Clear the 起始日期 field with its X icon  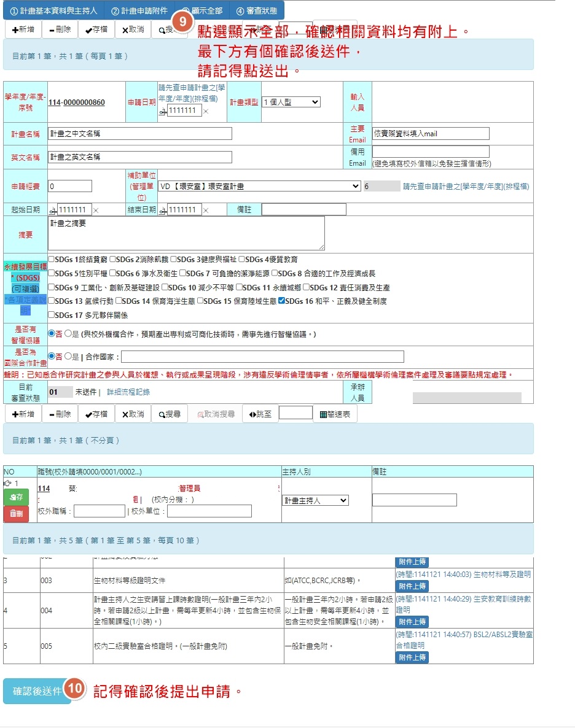tap(96, 210)
